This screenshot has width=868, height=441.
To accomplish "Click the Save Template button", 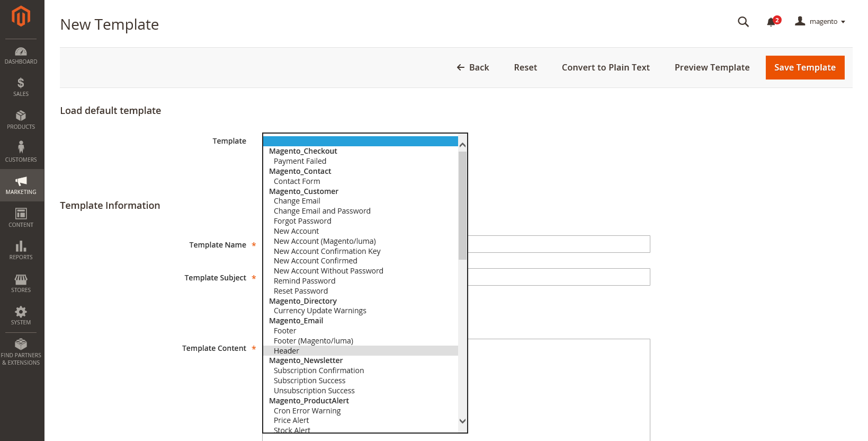I will click(x=805, y=67).
